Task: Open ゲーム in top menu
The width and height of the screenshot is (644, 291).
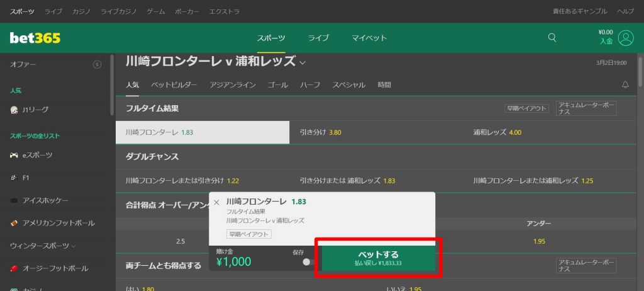Action: coord(156,11)
